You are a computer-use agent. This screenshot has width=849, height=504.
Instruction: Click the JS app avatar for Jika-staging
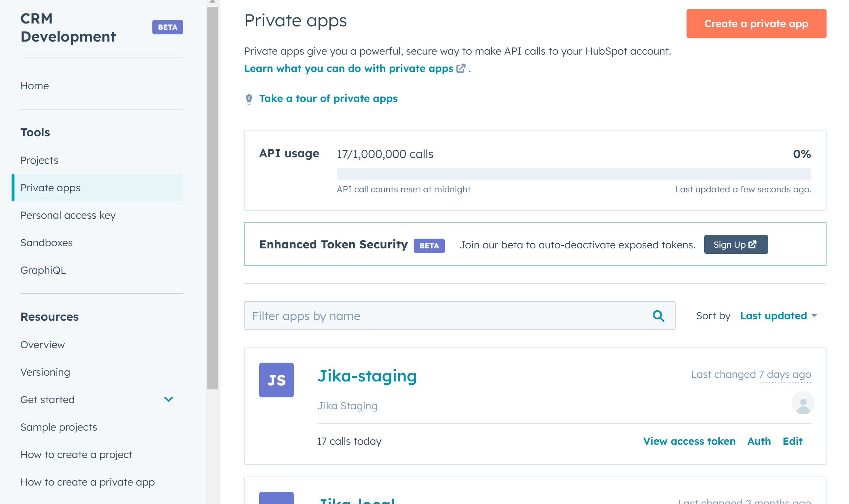(276, 380)
